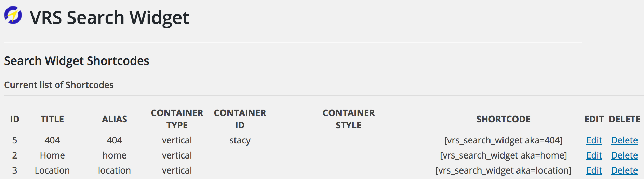Click the VRS lightning logo icon

[x=13, y=15]
